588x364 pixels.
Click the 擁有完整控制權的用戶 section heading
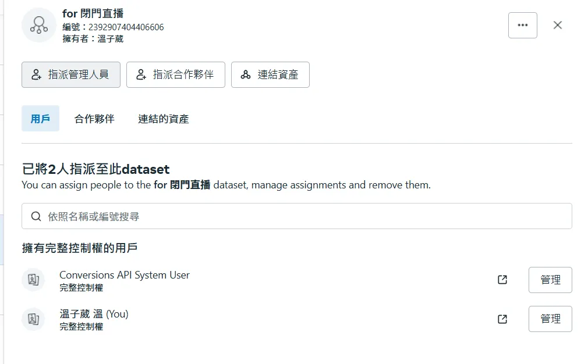click(80, 248)
